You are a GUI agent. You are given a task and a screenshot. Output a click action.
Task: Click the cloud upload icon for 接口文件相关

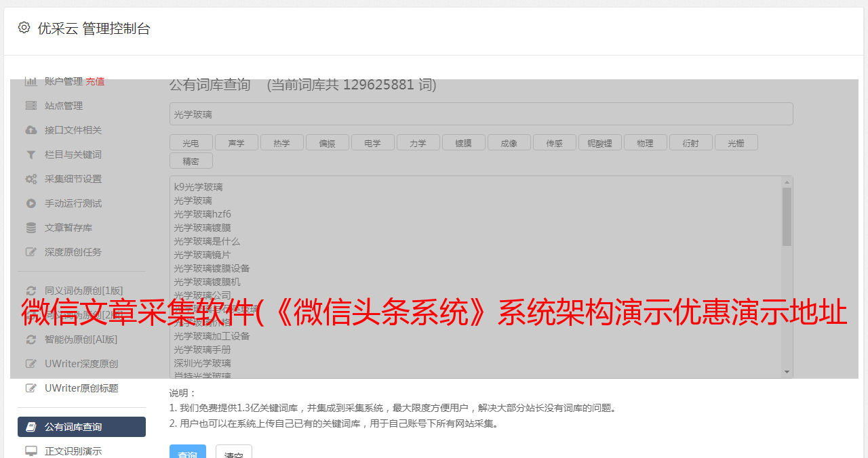pos(31,130)
